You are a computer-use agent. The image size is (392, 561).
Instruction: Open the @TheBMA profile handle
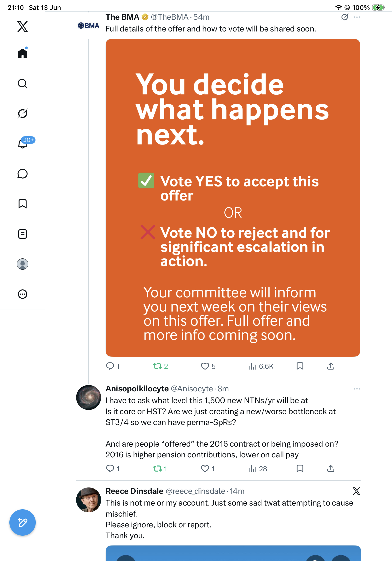170,17
